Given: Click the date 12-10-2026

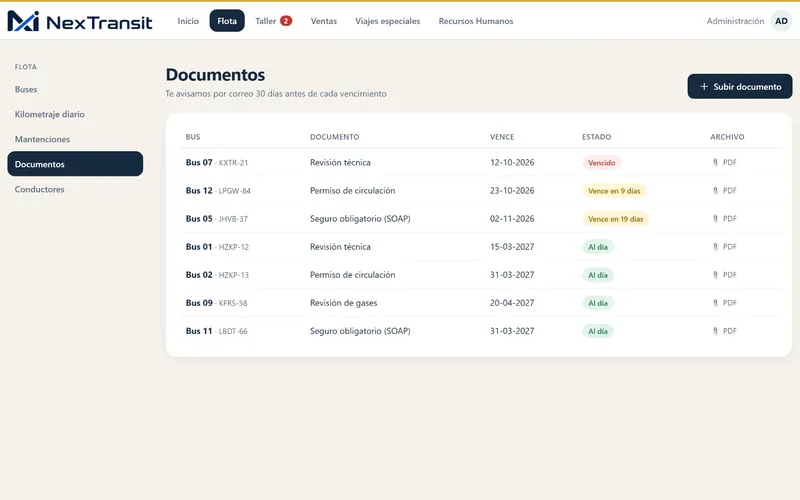Looking at the screenshot, I should [x=512, y=162].
